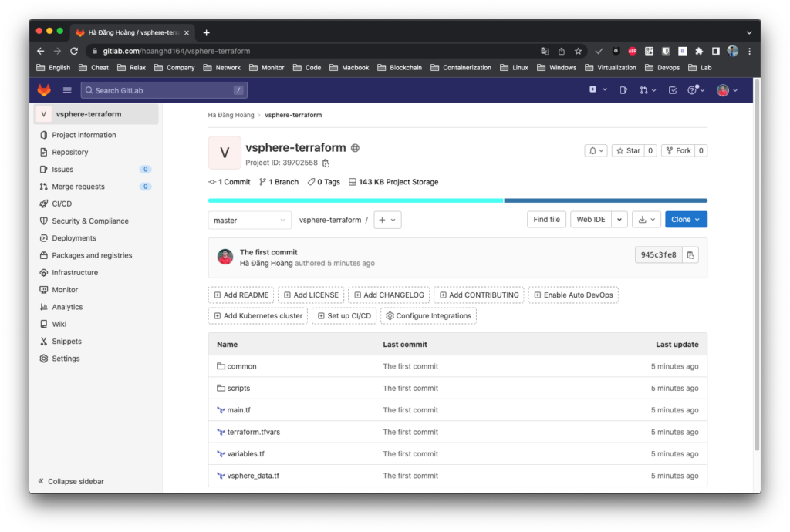
Task: Click the share page icon in address bar
Action: coord(562,51)
